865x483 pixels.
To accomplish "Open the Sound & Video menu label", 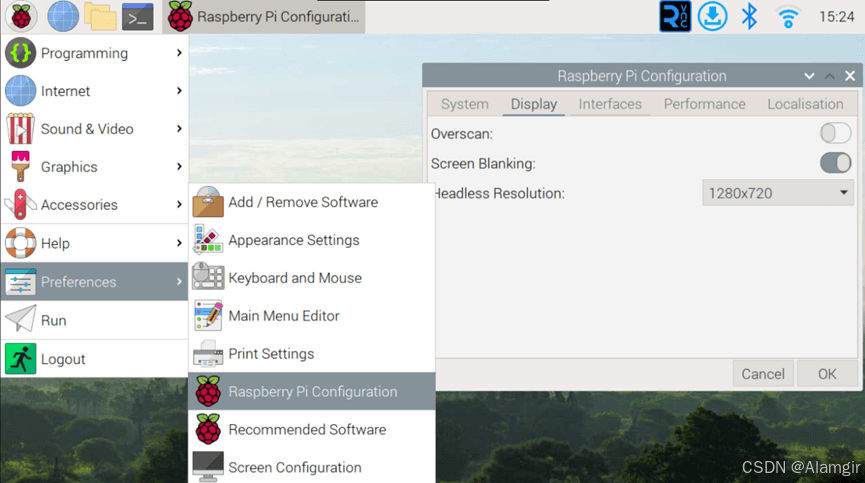I will [87, 129].
